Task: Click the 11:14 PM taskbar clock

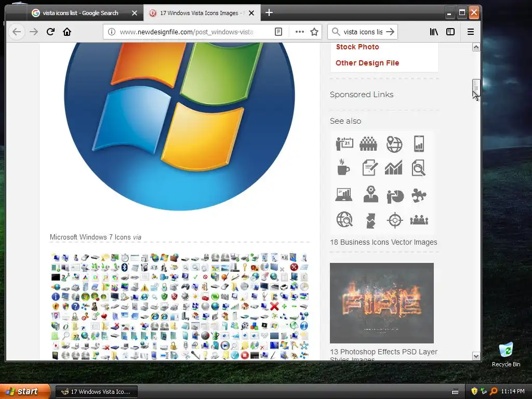Action: pos(513,392)
